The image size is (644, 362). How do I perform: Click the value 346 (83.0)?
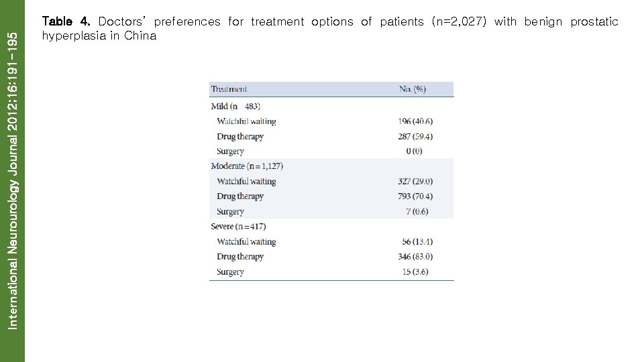(x=415, y=257)
